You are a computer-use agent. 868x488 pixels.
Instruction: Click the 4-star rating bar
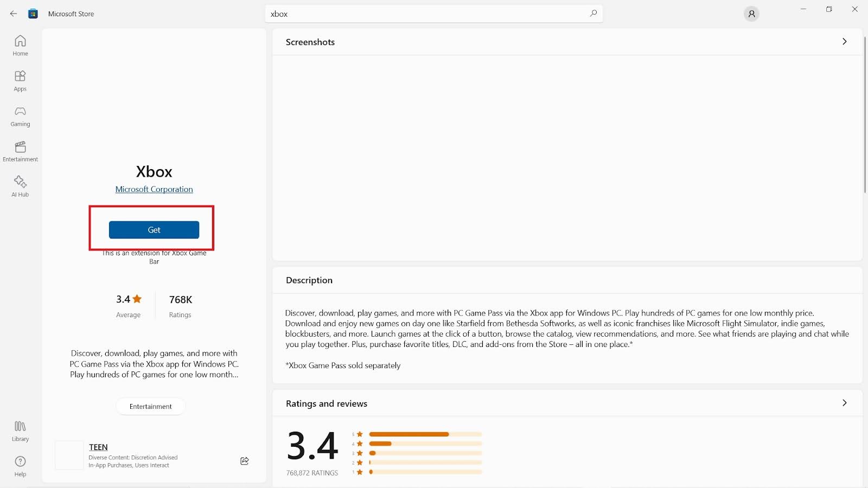425,444
